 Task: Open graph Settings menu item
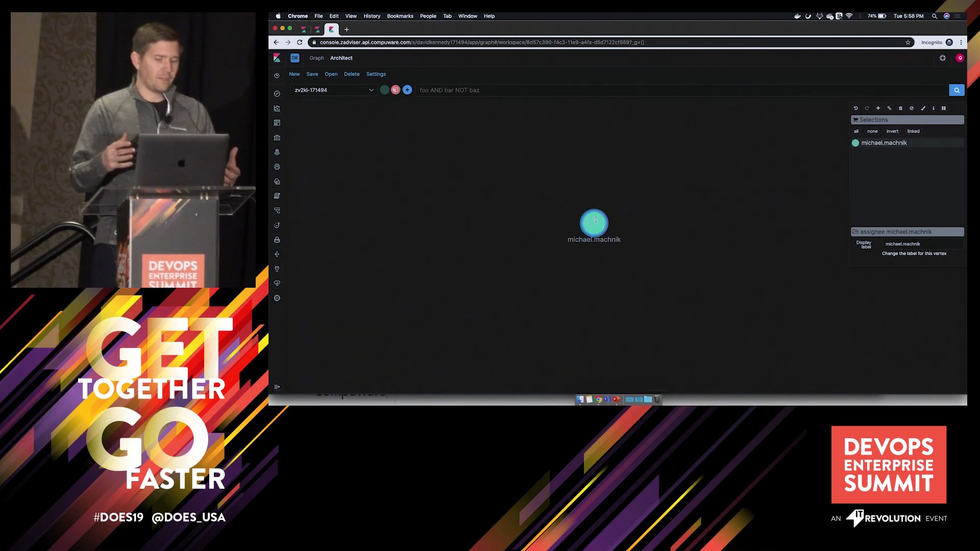tap(376, 74)
